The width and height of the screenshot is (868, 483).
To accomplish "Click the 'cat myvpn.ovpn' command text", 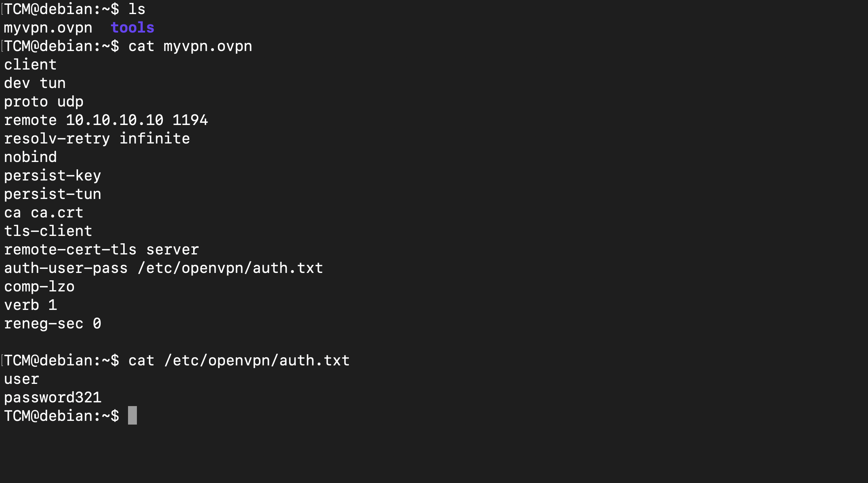I will pyautogui.click(x=190, y=47).
